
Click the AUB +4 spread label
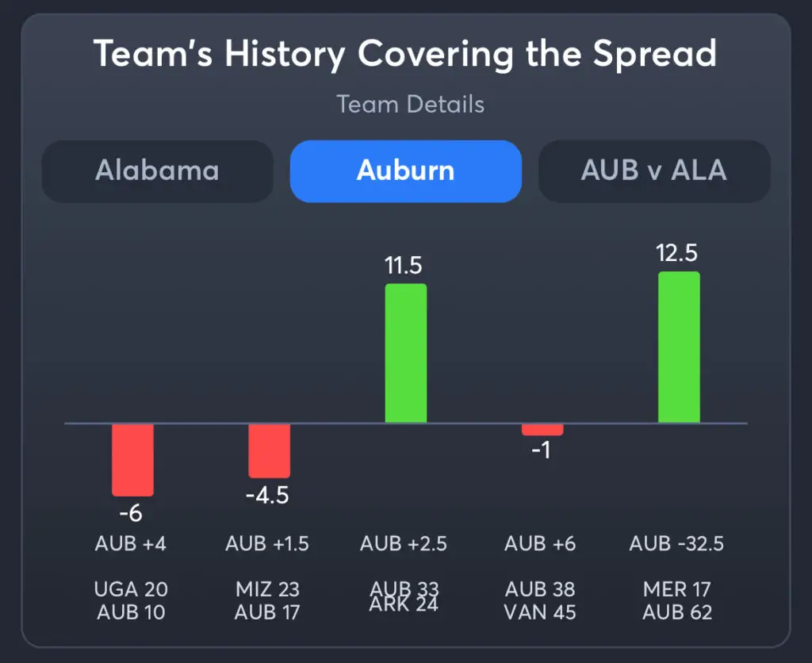[131, 544]
